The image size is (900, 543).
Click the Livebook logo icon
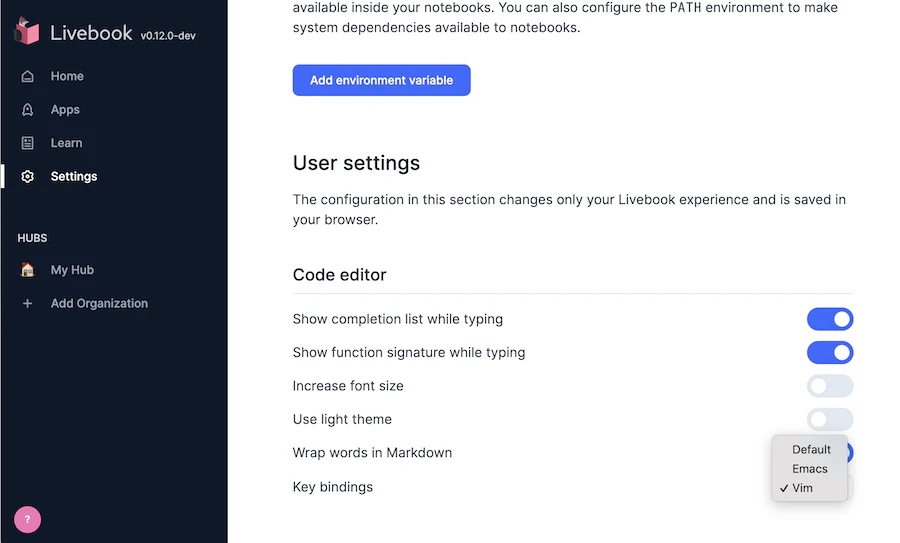pos(26,31)
